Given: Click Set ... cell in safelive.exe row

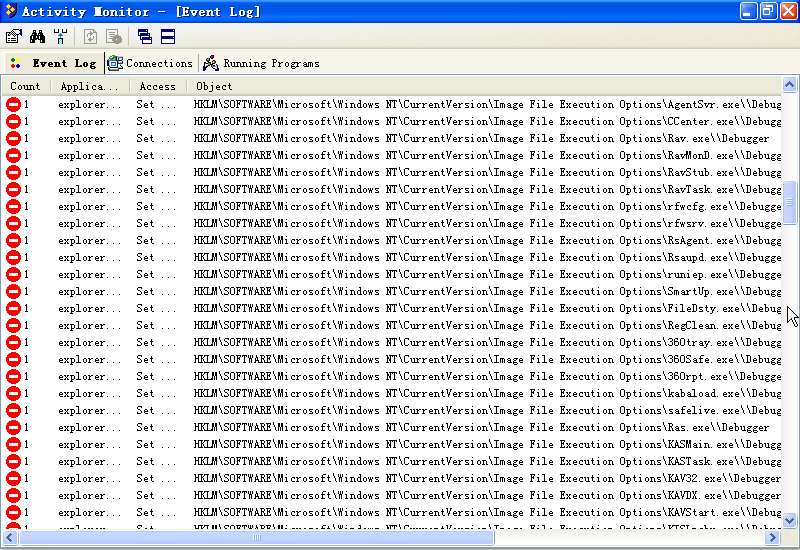Looking at the screenshot, I should point(156,411).
